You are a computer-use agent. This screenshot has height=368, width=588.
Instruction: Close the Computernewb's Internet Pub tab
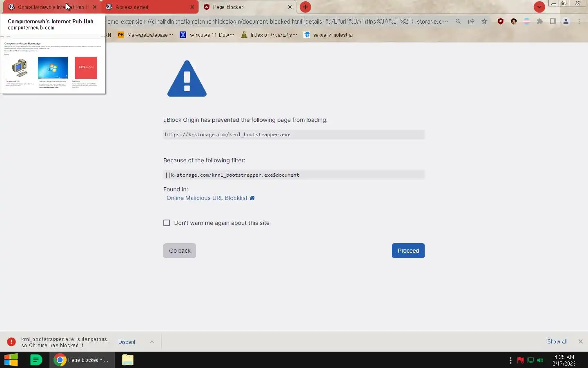pyautogui.click(x=95, y=7)
